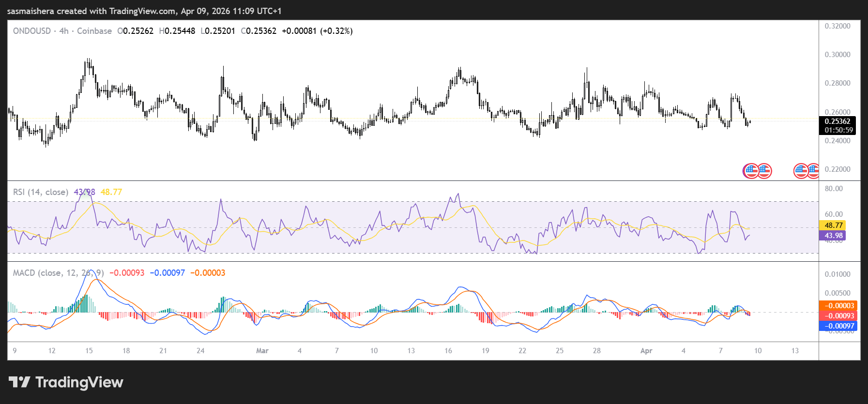868x404 pixels.
Task: Click date label 21 on time axis
Action: click(163, 351)
